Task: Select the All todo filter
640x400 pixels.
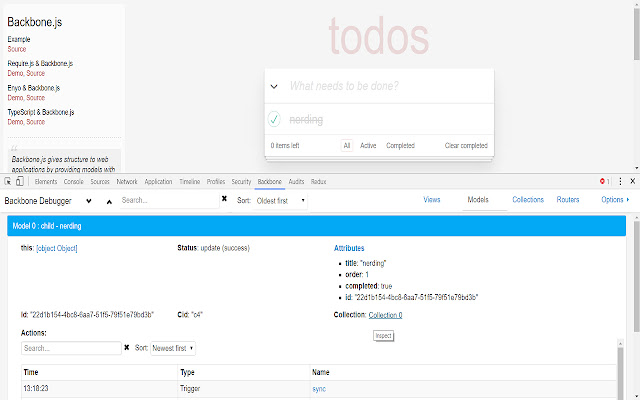Action: point(347,145)
